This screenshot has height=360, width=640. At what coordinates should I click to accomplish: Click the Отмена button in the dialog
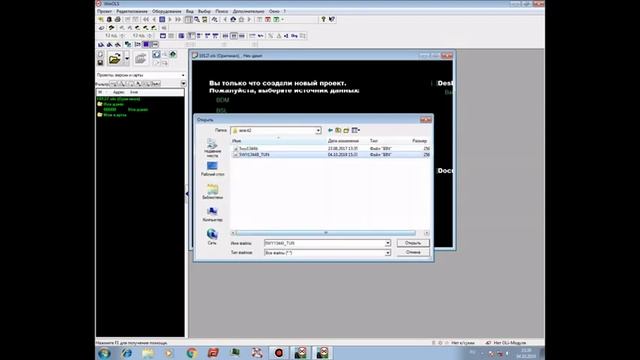coord(413,252)
